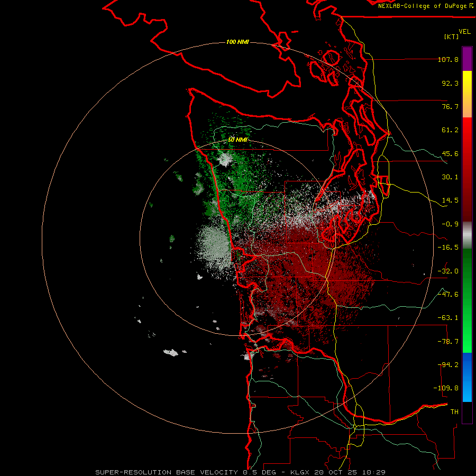Click the 50 NMI range ring label
The width and height of the screenshot is (476, 476).
click(237, 140)
